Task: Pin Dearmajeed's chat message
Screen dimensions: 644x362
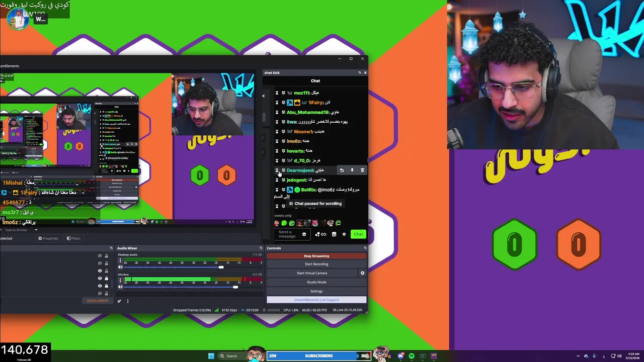Action: coord(352,170)
